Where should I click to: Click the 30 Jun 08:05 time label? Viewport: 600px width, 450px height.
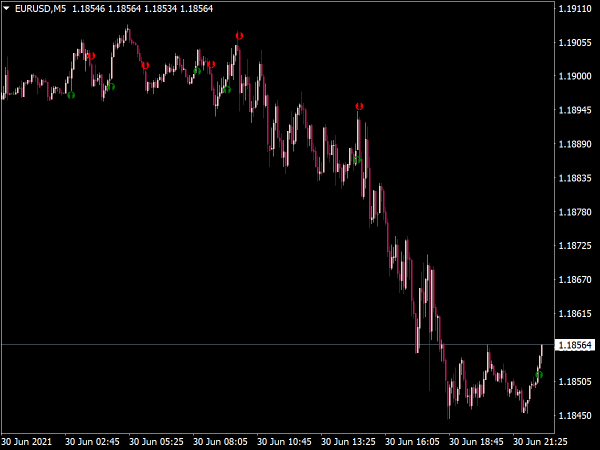click(x=220, y=442)
